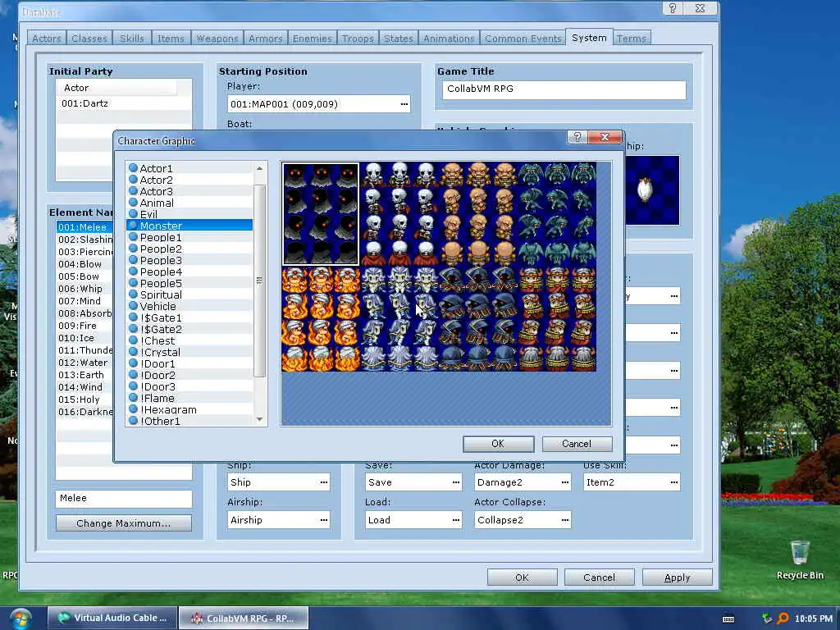The height and width of the screenshot is (630, 840).
Task: Confirm Character Graphic dialog with OK
Action: [498, 444]
